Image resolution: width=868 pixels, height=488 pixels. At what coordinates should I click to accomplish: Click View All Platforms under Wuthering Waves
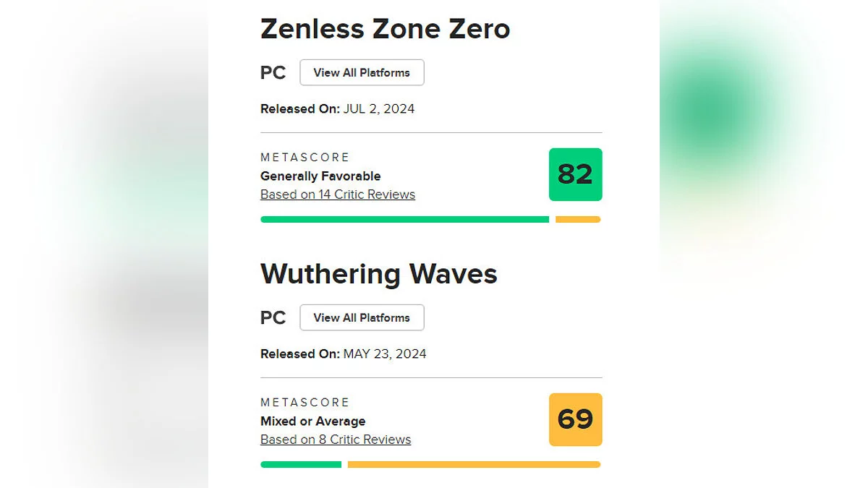pos(362,318)
